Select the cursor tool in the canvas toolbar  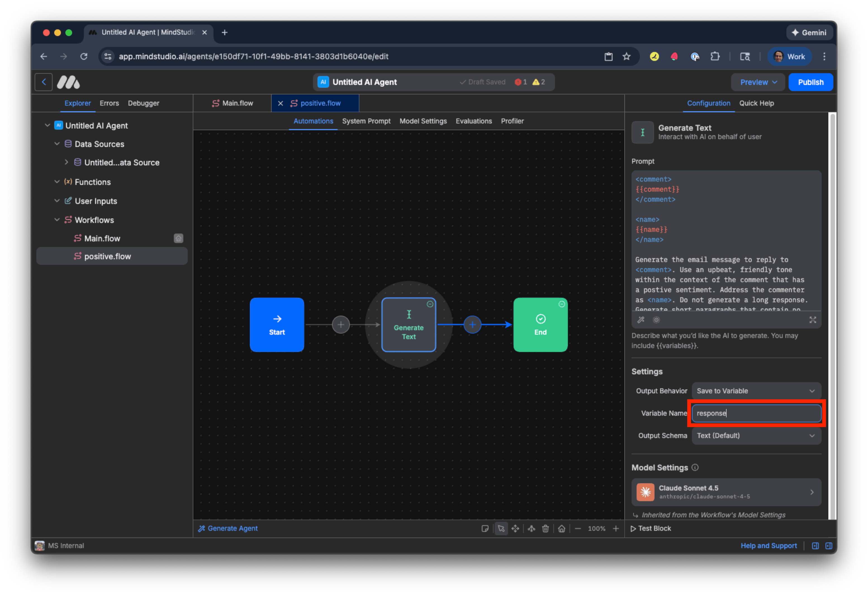(x=501, y=529)
